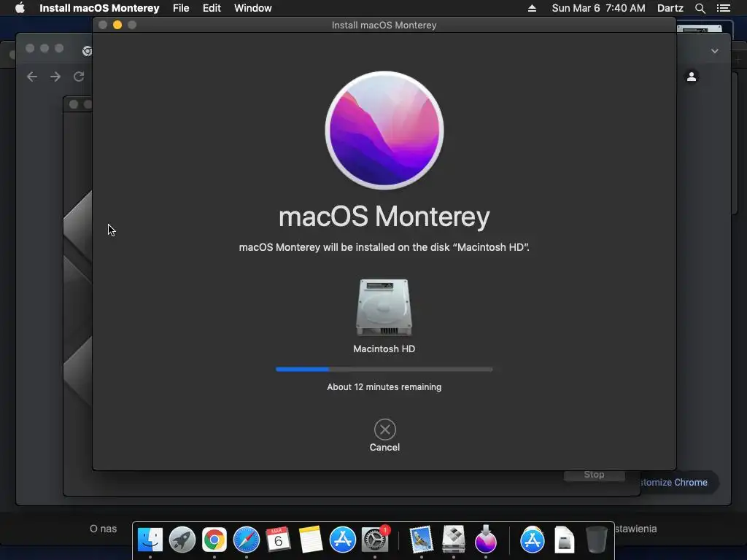The width and height of the screenshot is (747, 560).
Task: Go back in the Chrome window
Action: click(x=32, y=77)
